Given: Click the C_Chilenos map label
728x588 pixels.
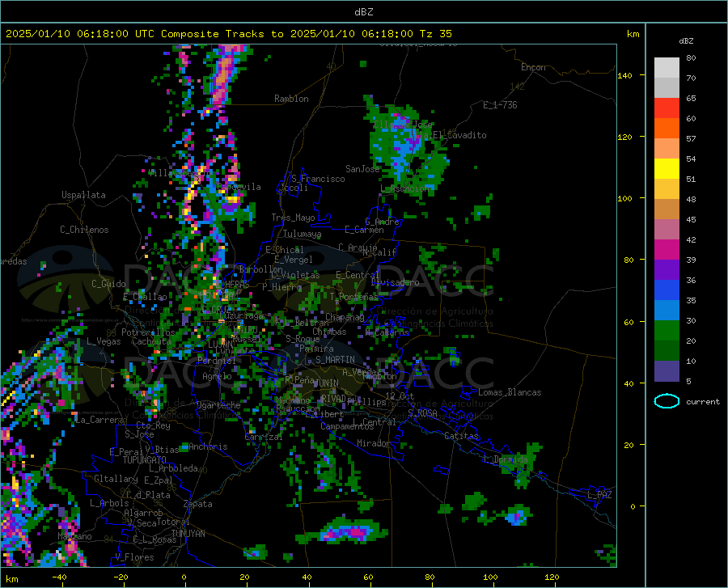Looking at the screenshot, I should (84, 230).
